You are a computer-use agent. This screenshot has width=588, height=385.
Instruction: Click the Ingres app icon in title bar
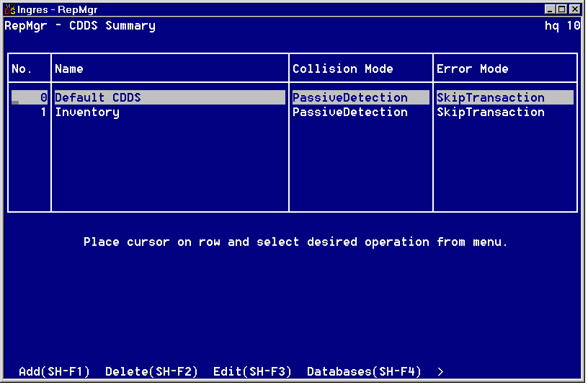click(10, 9)
